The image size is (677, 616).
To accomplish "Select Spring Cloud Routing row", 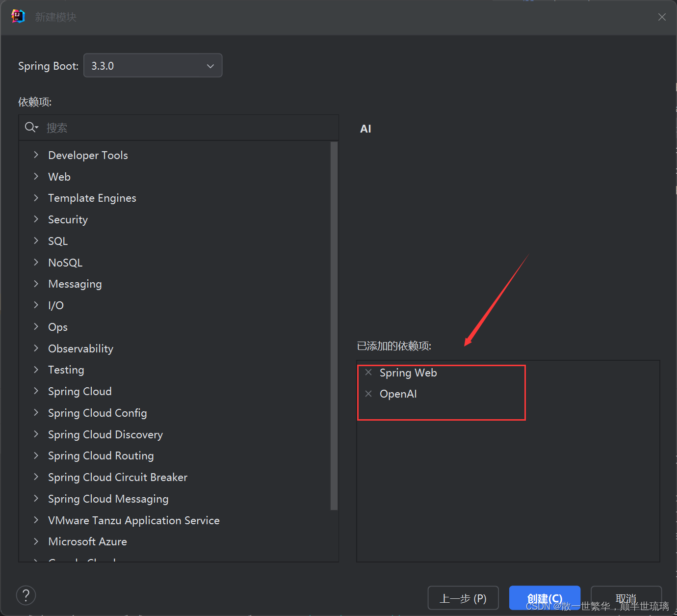I will tap(175, 455).
